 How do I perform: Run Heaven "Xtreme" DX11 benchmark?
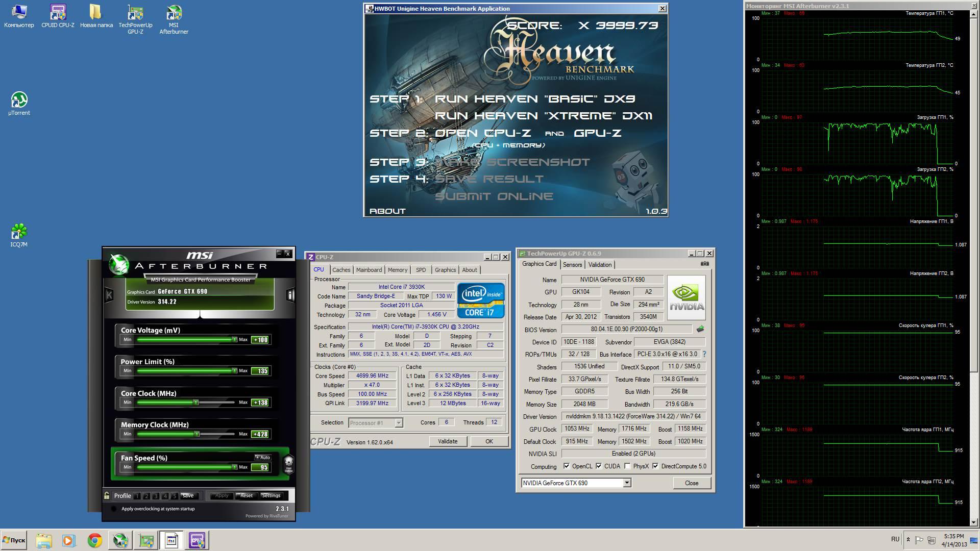pyautogui.click(x=544, y=116)
